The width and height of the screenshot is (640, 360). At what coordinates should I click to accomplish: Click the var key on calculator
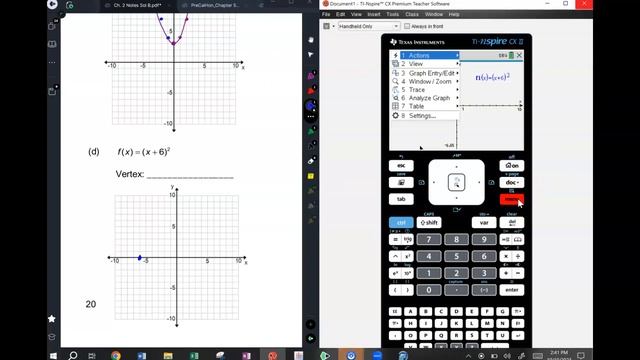tap(484, 222)
